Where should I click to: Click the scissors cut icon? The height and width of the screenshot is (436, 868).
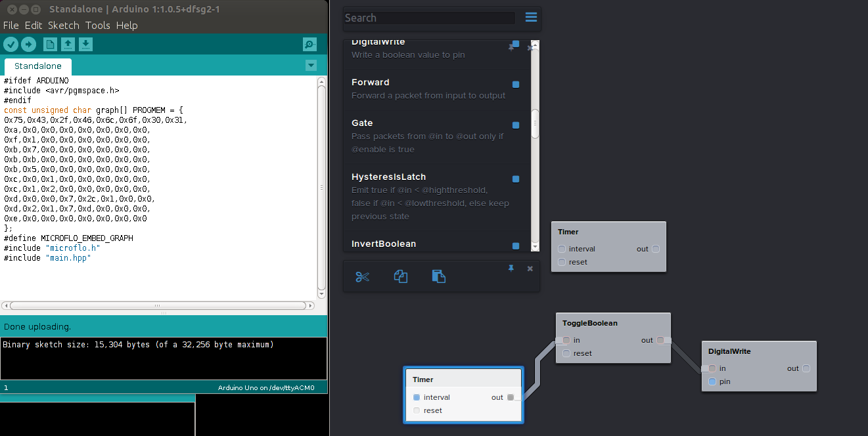[363, 276]
